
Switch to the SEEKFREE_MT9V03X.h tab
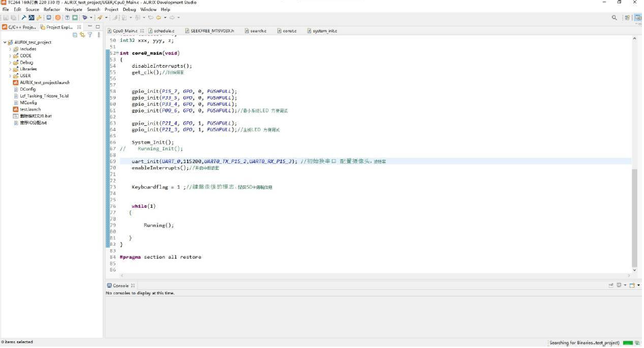click(x=212, y=31)
